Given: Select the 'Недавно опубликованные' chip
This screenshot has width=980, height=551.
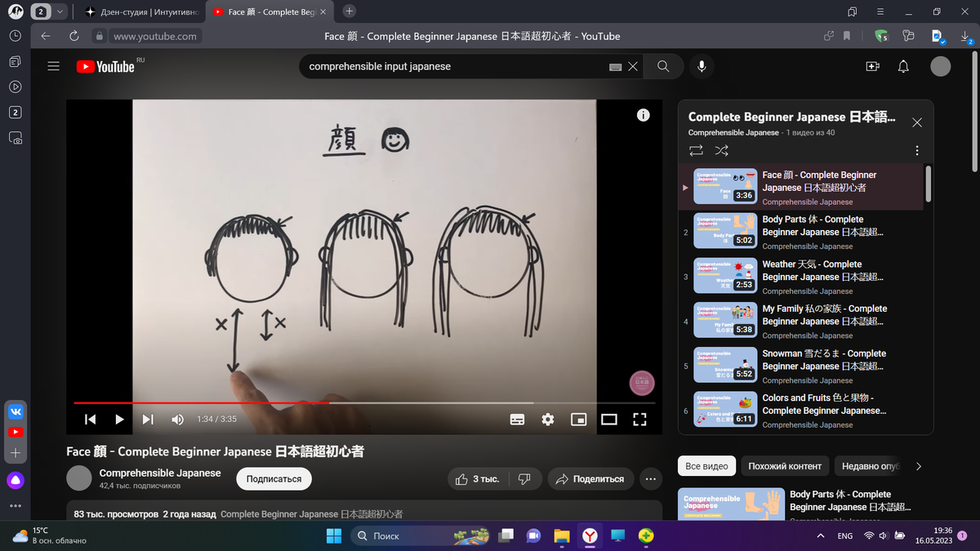Looking at the screenshot, I should click(870, 466).
